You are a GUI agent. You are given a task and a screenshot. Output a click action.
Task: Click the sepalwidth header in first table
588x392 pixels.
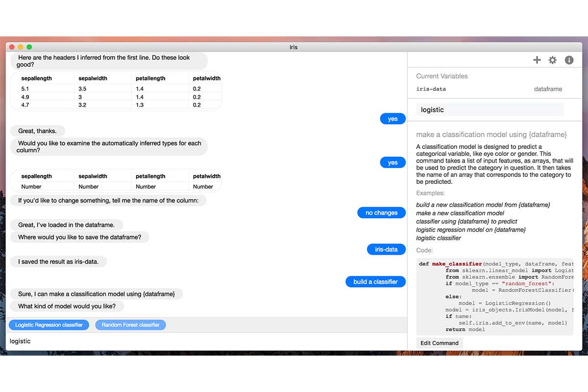pos(93,78)
